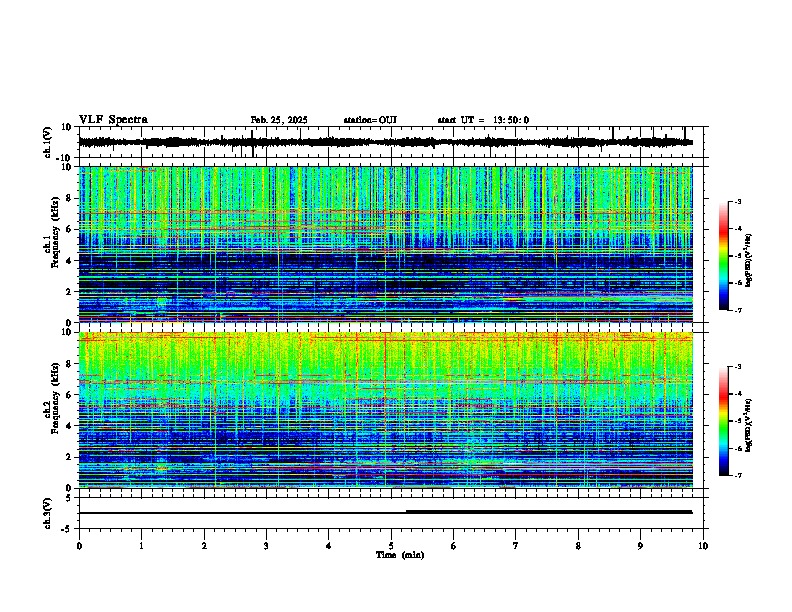Select the "Time (min)" axis title
Screen dimensions: 792x612
(400, 555)
